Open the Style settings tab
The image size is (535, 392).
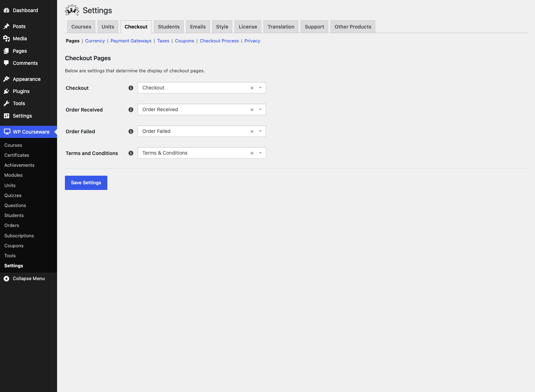(x=222, y=27)
